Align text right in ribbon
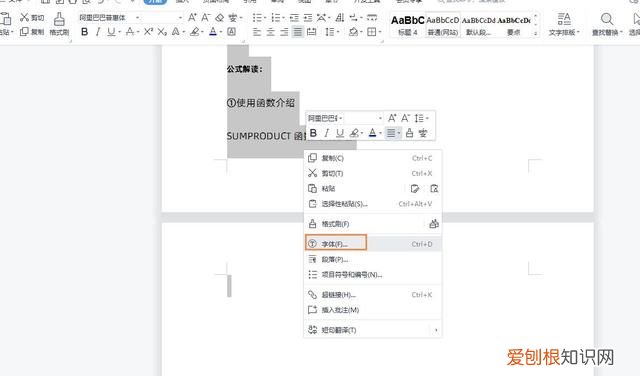 (x=284, y=32)
